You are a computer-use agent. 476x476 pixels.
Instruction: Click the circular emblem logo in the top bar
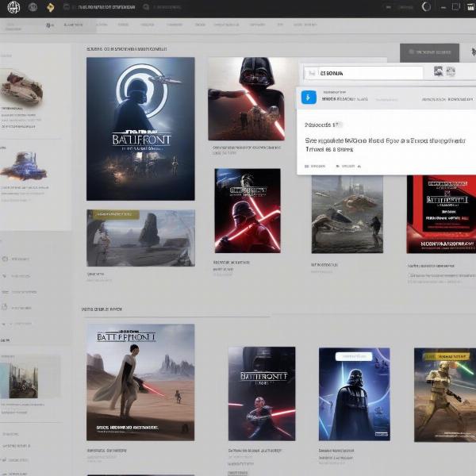(x=13, y=7)
